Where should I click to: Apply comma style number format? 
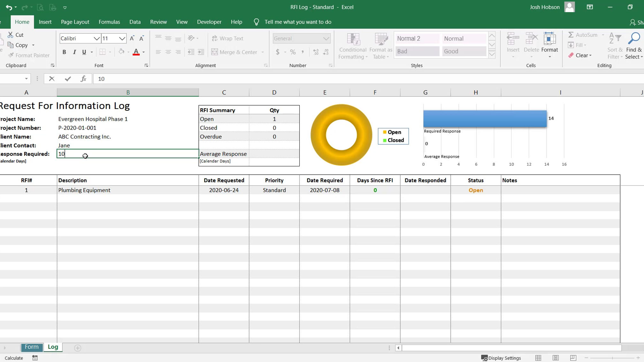click(x=303, y=52)
